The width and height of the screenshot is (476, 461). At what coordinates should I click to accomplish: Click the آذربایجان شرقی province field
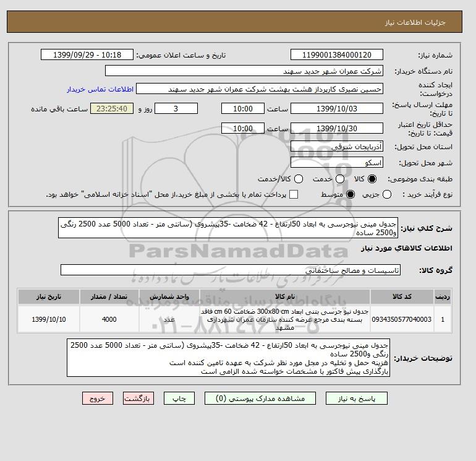[x=337, y=147]
